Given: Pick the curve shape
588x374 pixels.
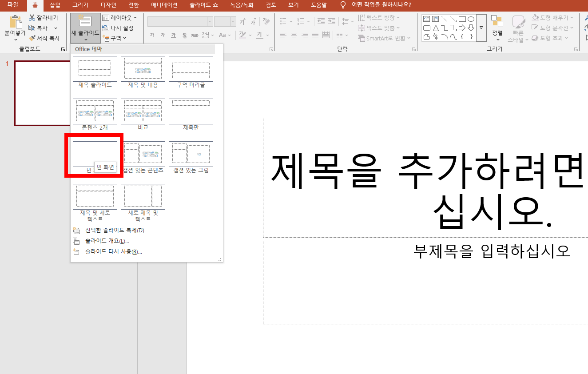Looking at the screenshot, I should pos(453,37).
